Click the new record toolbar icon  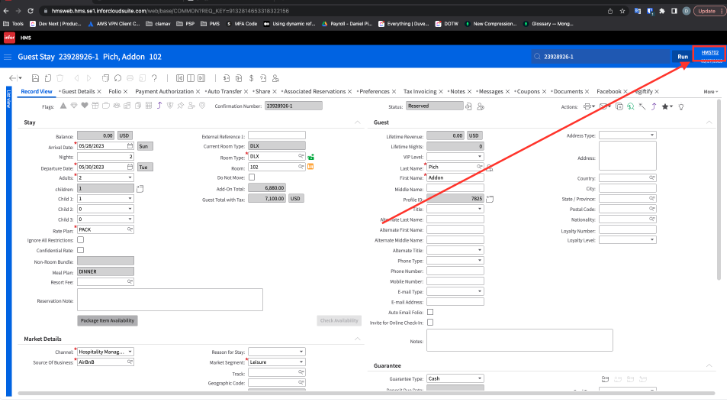[x=47, y=78]
